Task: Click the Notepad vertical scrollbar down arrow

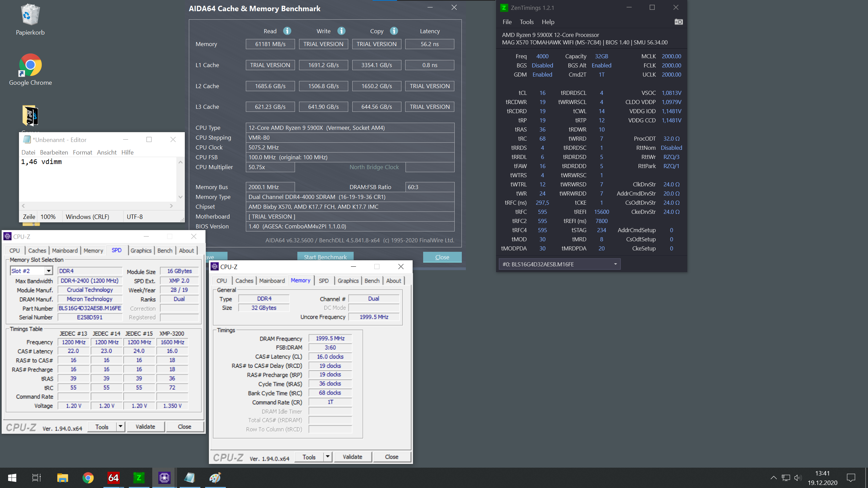Action: [x=180, y=197]
